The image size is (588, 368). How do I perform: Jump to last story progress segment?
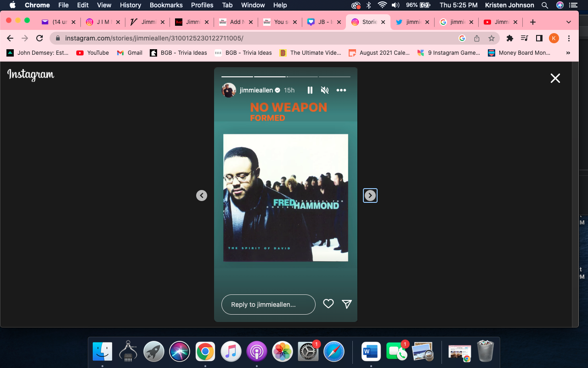point(334,76)
